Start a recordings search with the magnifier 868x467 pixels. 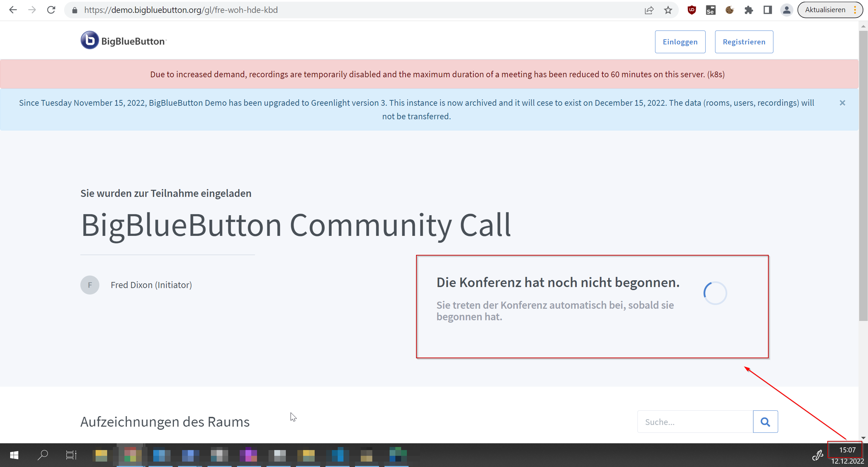pos(765,422)
